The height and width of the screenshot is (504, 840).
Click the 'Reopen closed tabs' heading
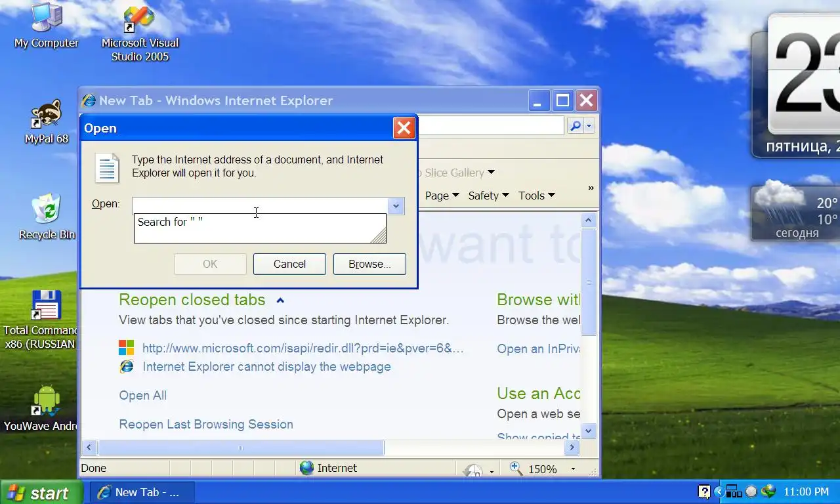click(192, 300)
